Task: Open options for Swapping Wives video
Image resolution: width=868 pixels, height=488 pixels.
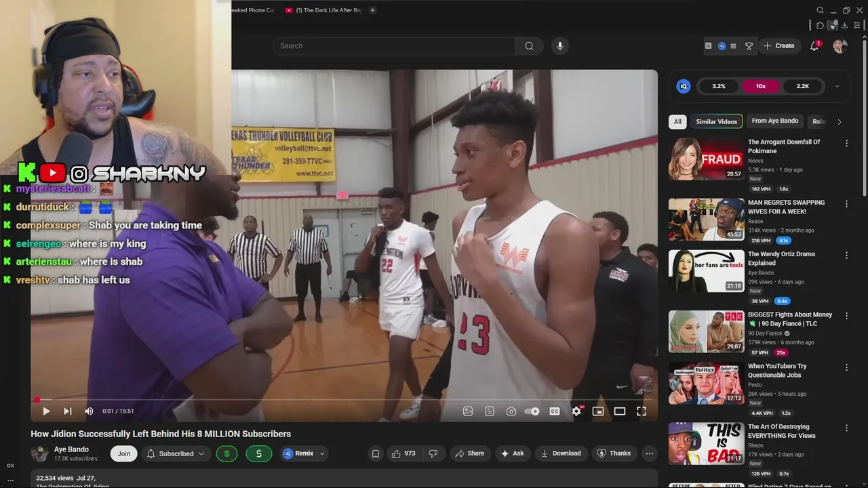Action: point(846,204)
